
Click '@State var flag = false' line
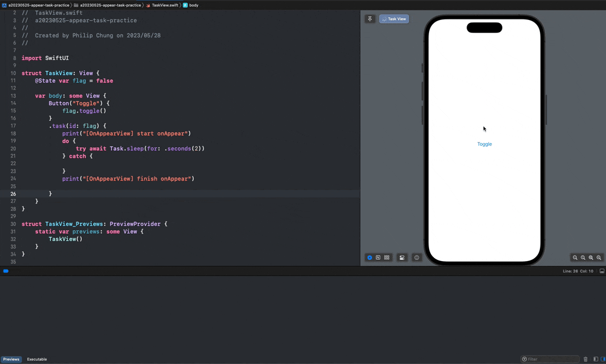point(74,81)
